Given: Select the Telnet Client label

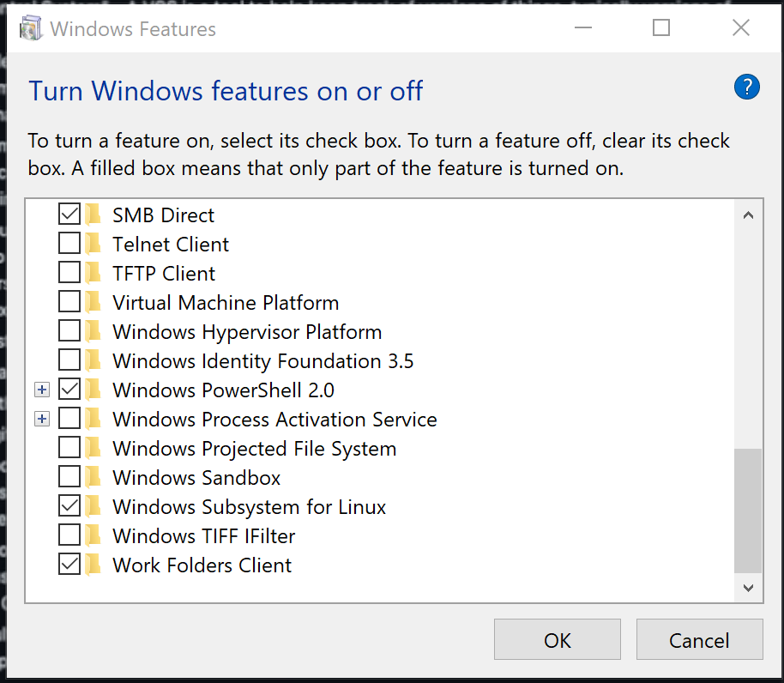Looking at the screenshot, I should (x=171, y=245).
